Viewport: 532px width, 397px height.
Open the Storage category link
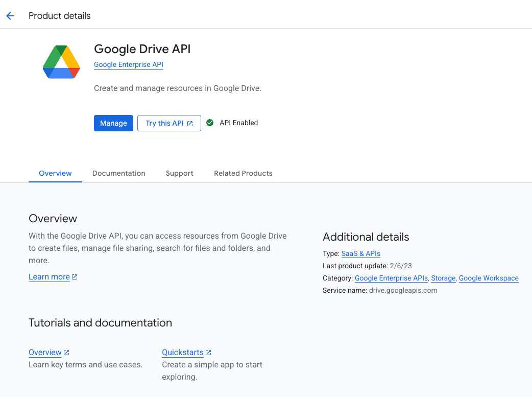[443, 278]
